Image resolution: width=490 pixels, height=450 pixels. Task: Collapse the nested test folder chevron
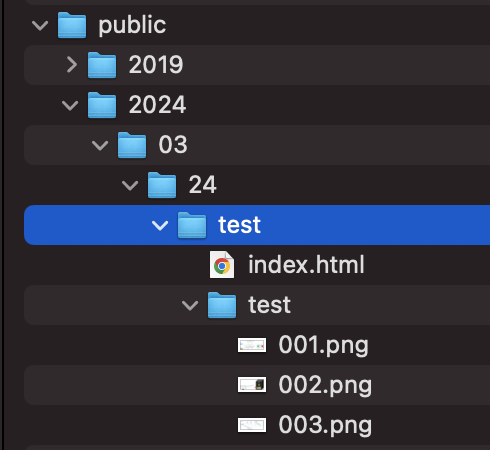coord(190,305)
